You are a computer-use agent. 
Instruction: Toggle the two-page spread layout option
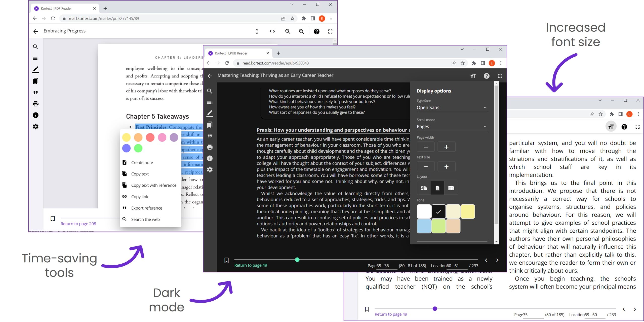[x=451, y=188]
